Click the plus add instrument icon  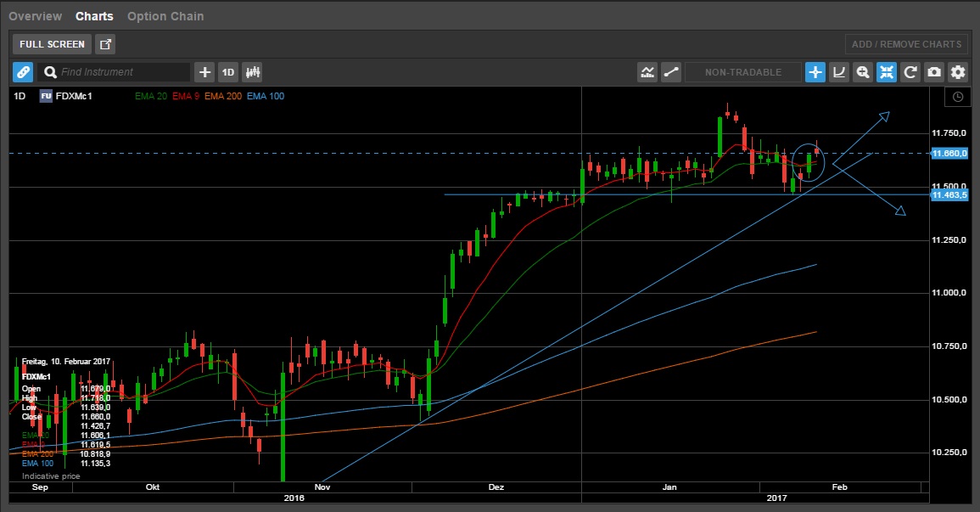(x=204, y=72)
